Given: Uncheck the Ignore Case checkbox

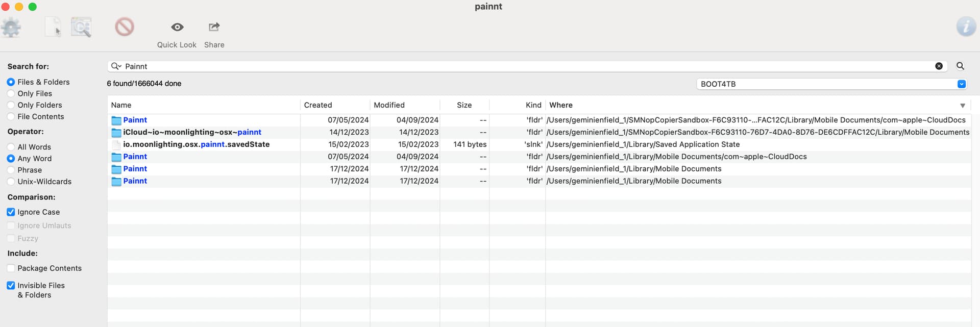Looking at the screenshot, I should (11, 212).
